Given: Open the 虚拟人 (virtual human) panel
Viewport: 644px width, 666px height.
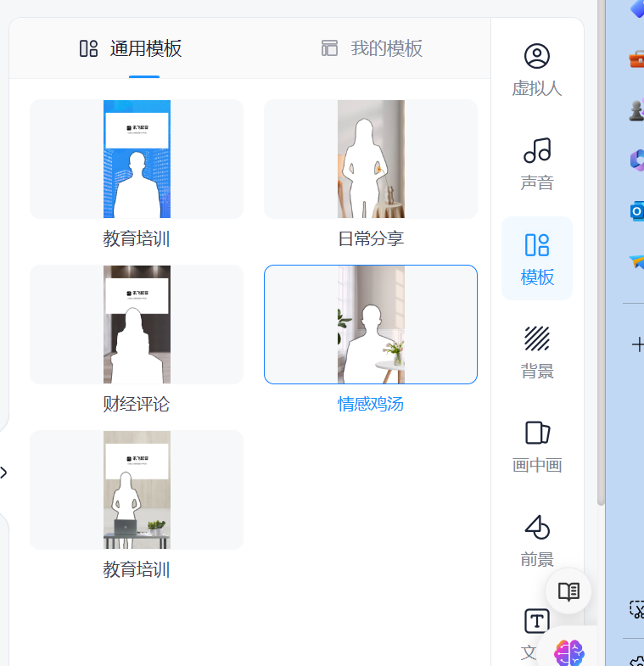Looking at the screenshot, I should point(536,70).
